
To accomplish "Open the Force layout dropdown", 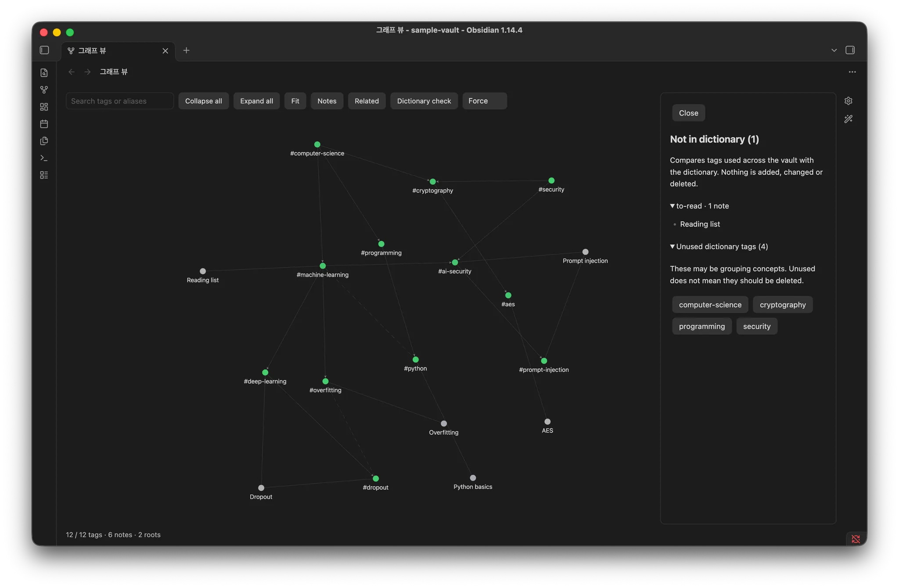I will point(484,101).
